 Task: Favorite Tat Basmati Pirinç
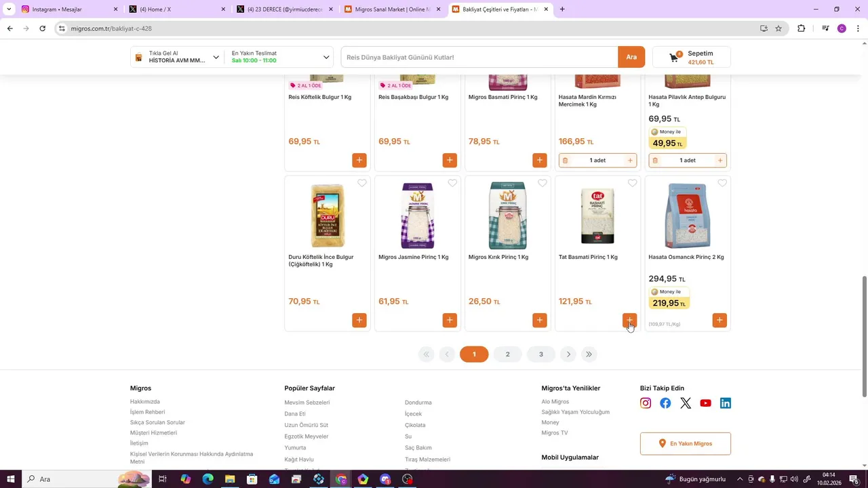pos(633,183)
